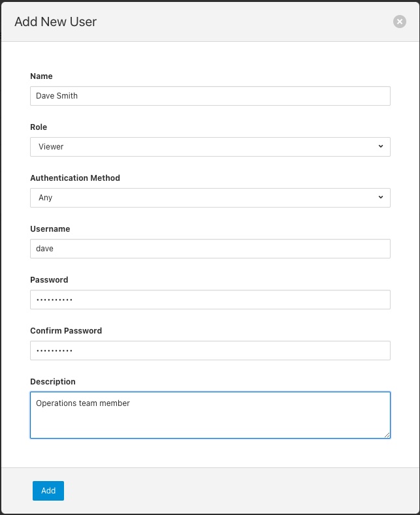Click the Description text area

tap(210, 415)
